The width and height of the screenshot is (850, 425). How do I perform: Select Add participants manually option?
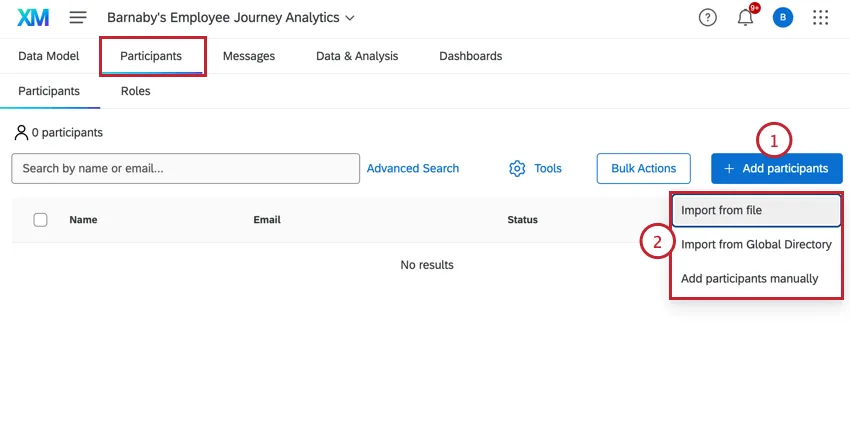coord(749,278)
